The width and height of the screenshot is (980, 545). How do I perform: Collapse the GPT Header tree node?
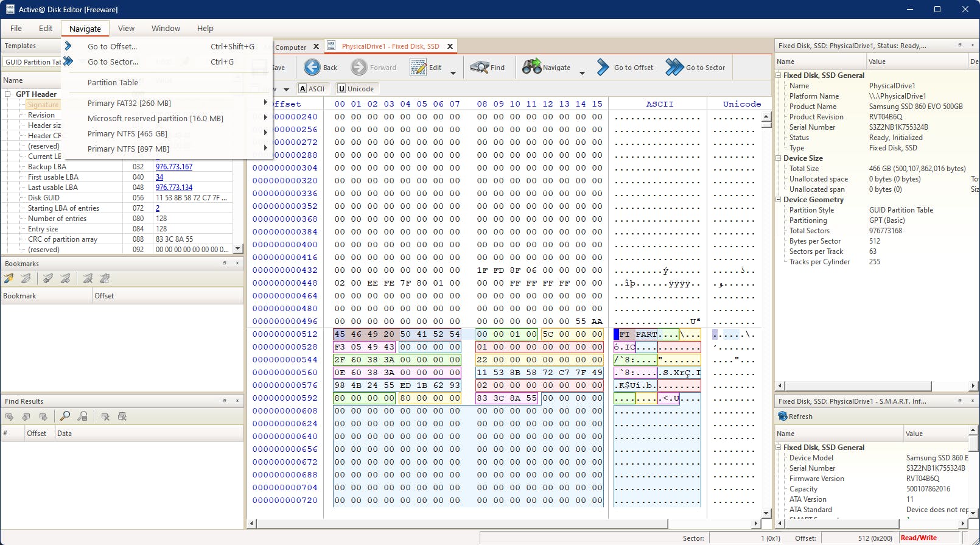coord(8,94)
